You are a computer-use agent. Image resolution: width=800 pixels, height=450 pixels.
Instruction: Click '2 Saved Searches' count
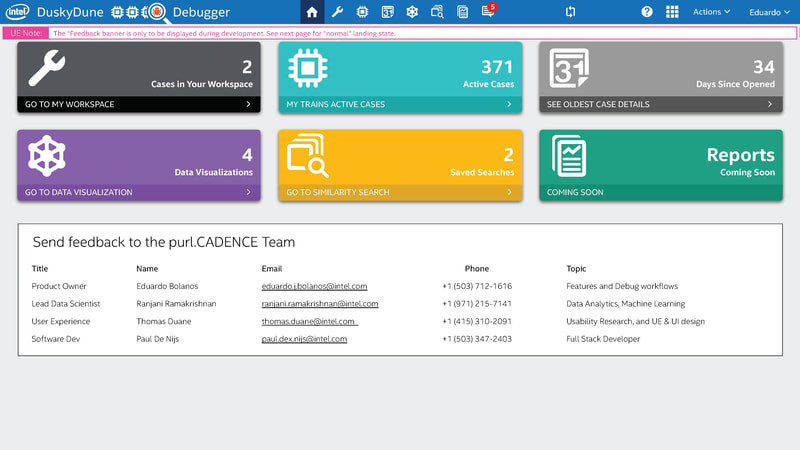482,162
